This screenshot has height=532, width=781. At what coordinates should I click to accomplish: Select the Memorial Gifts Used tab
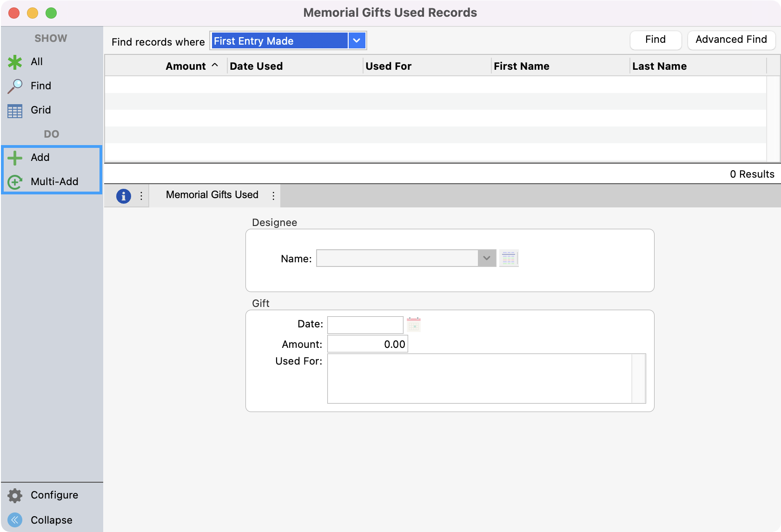(x=212, y=195)
